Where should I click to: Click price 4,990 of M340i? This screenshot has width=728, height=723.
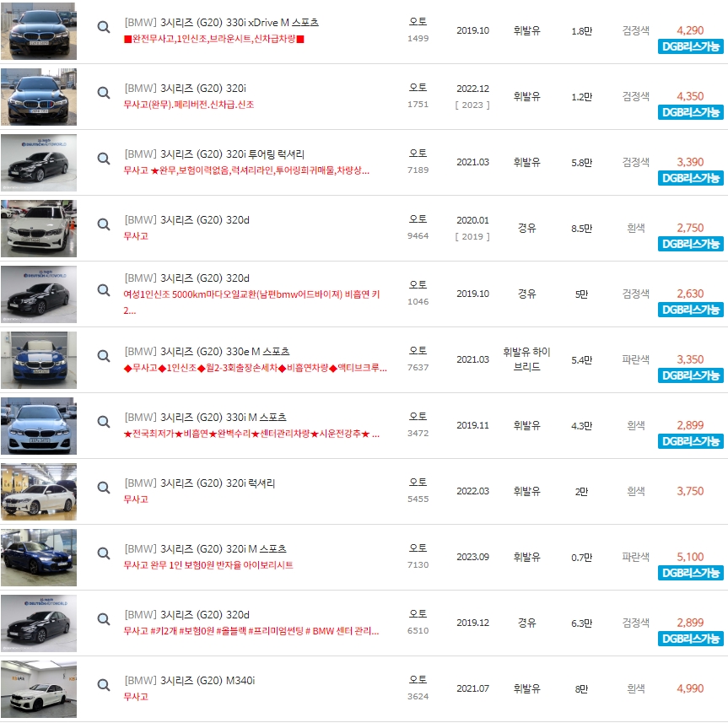pos(690,688)
